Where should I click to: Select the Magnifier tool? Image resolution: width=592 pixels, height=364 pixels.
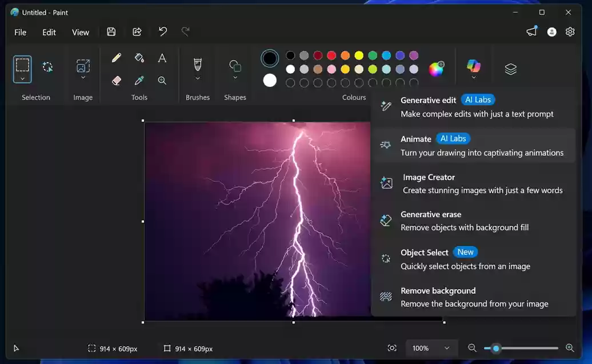(x=162, y=80)
